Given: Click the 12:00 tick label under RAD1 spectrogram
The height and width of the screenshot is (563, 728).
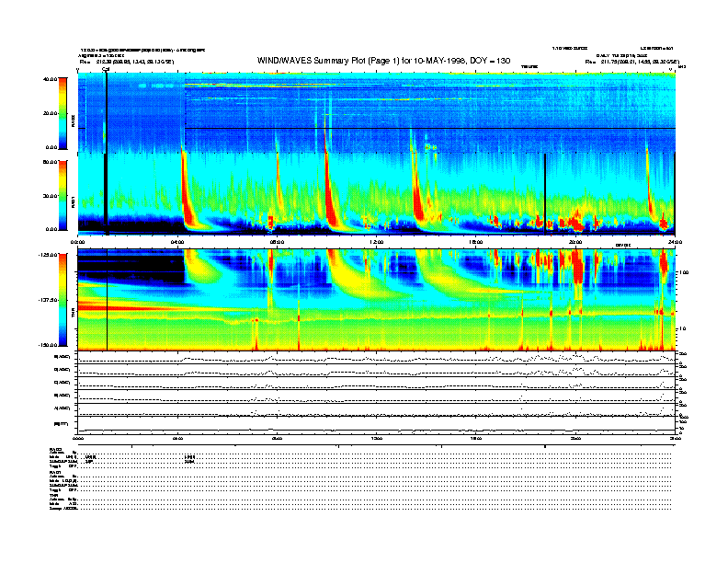Looking at the screenshot, I should click(376, 242).
